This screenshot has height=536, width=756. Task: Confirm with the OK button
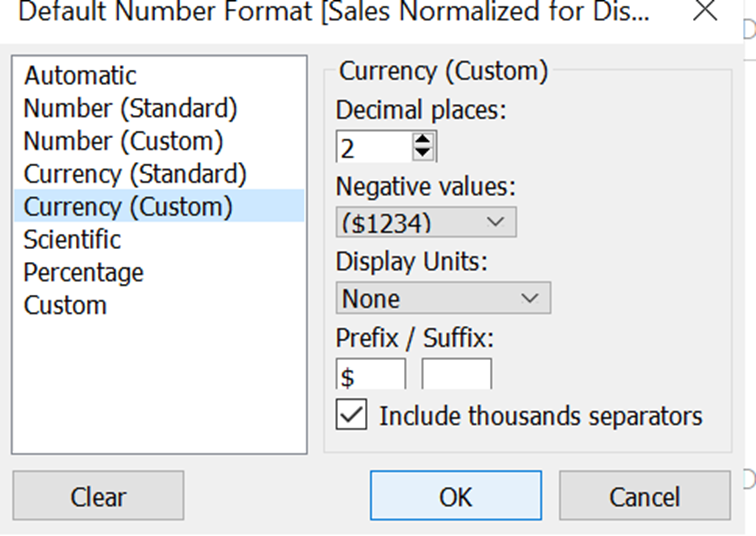(x=456, y=496)
